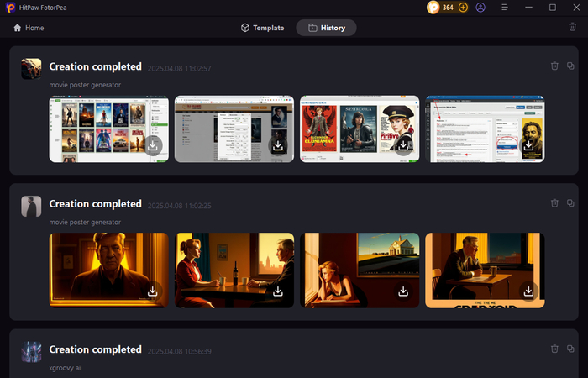Image resolution: width=588 pixels, height=378 pixels.
Task: Open the coin balance showing 364
Action: tap(441, 8)
